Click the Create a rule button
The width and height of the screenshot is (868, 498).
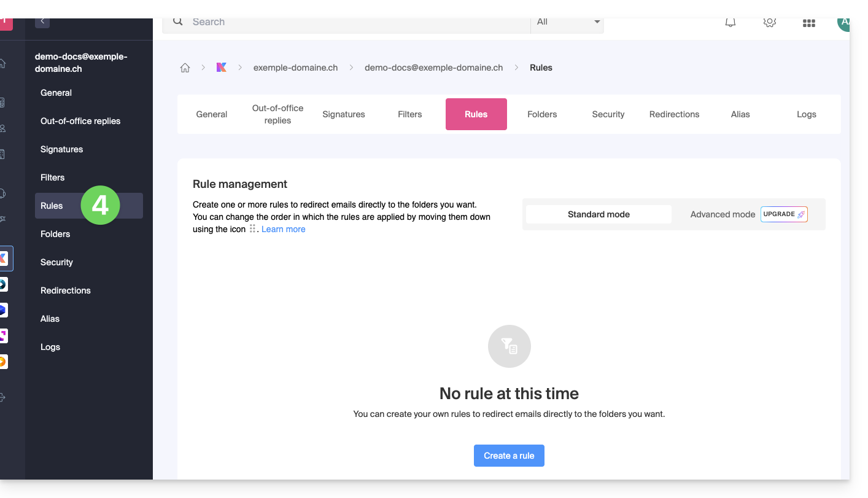(x=509, y=456)
